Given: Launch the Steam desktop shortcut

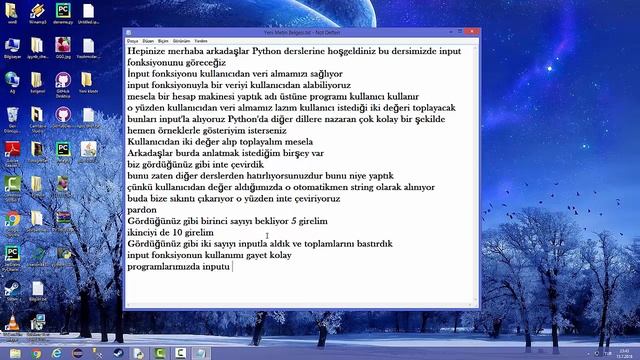Looking at the screenshot, I should pos(12,291).
